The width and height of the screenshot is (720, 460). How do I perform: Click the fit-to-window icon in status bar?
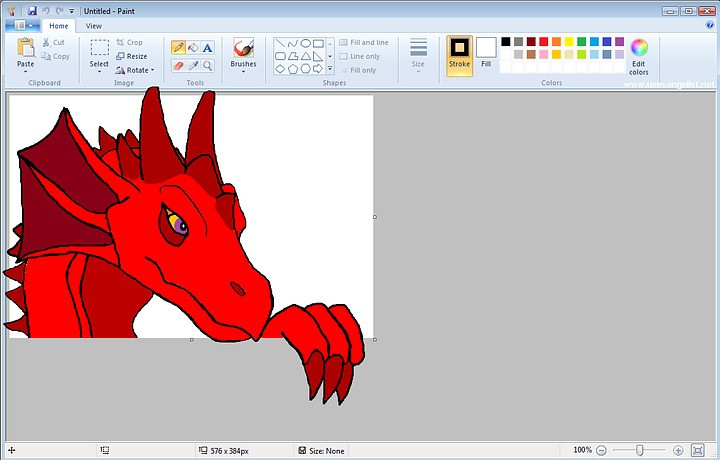[697, 450]
